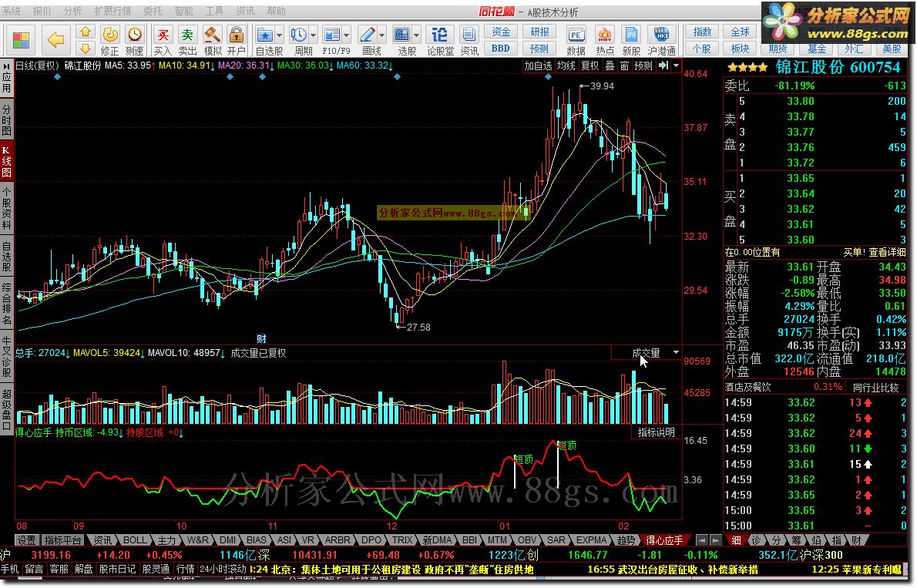Toggle the 预测 forecast chart button
This screenshot has height=588, width=917.
pos(643,66)
